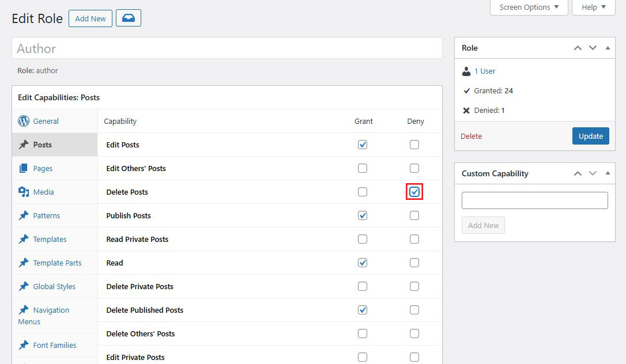This screenshot has width=626, height=364.
Task: Check Grant for Read Private Posts
Action: click(x=363, y=239)
